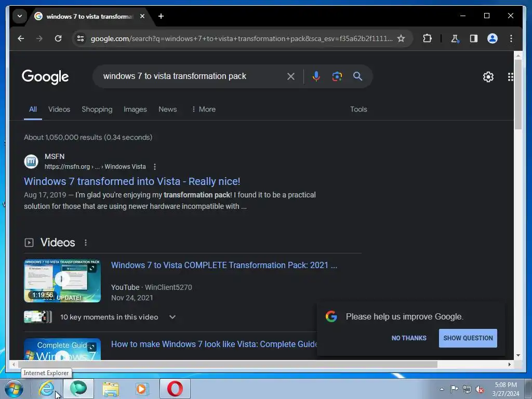Play the 1:19:56 video thumbnail
The height and width of the screenshot is (399, 532).
click(x=62, y=281)
